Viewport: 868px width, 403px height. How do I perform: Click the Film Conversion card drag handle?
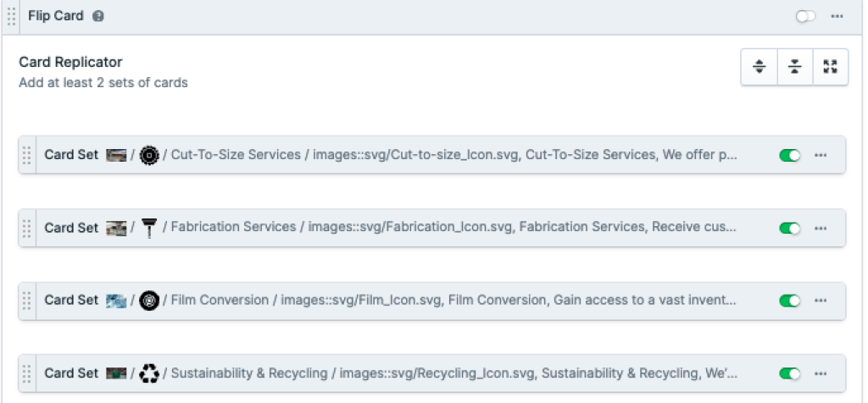pyautogui.click(x=27, y=301)
